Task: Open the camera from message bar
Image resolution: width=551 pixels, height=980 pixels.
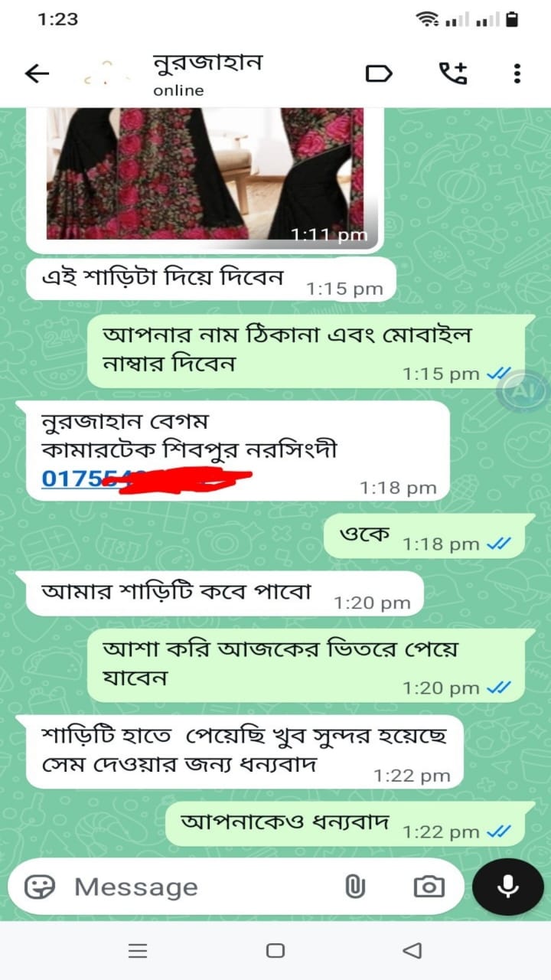Action: point(429,887)
